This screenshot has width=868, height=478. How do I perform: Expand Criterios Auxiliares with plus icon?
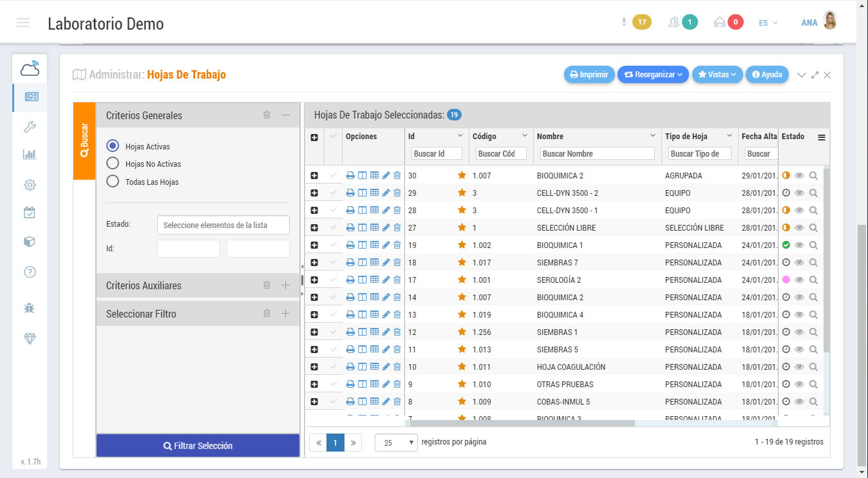pyautogui.click(x=286, y=285)
